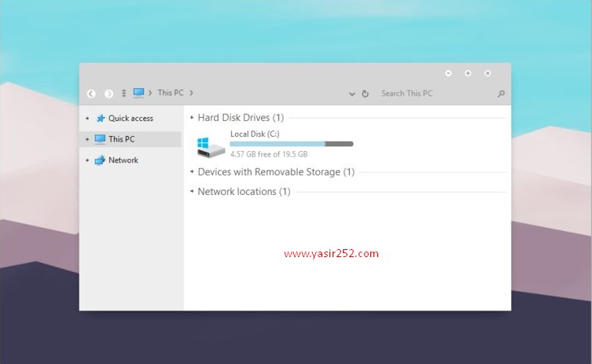Click the Network icon in sidebar
Viewport: 592px width, 364px height.
pos(100,160)
